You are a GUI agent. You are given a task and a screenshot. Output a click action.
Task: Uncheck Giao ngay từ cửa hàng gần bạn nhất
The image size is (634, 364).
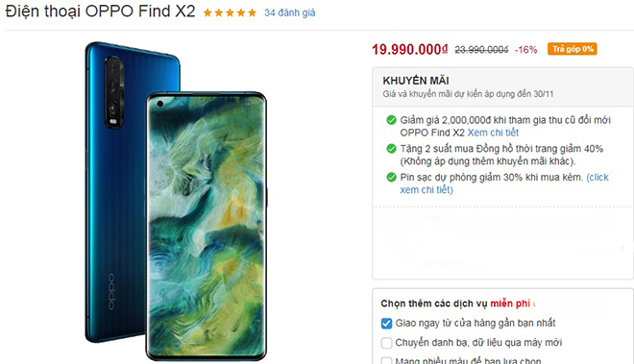pyautogui.click(x=386, y=323)
